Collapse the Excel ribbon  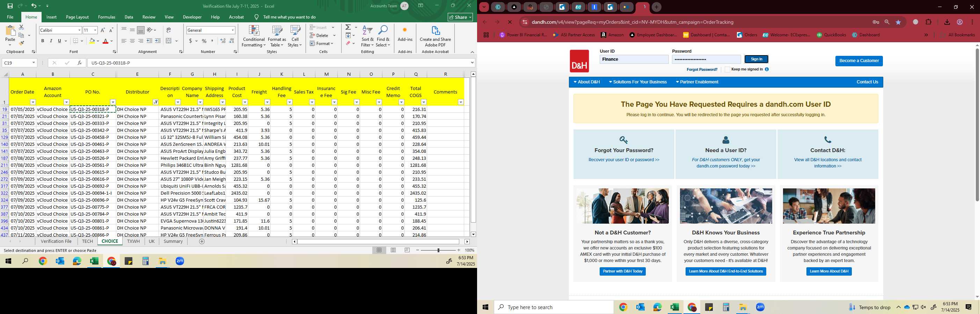pos(472,52)
